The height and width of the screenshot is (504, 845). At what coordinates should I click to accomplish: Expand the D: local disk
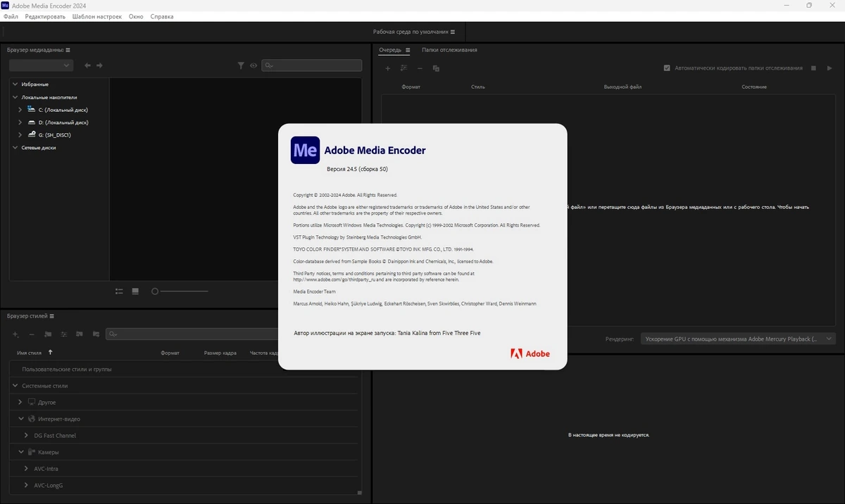coord(20,122)
